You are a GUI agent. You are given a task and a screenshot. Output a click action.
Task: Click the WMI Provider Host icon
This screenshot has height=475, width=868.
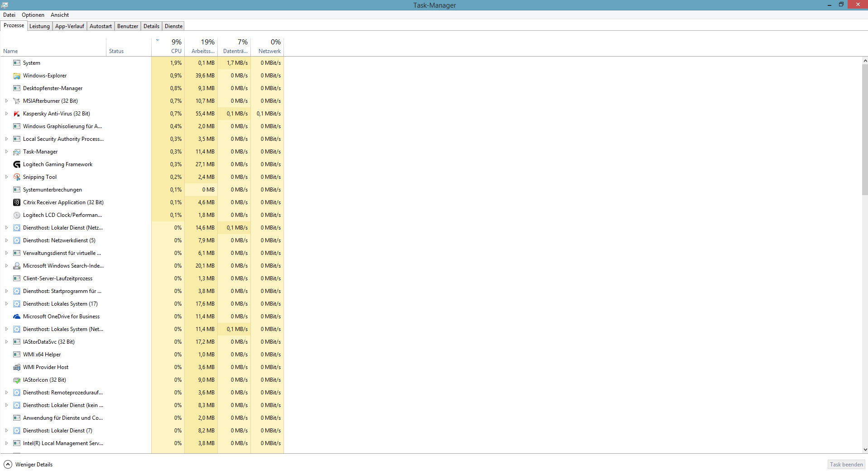[17, 367]
